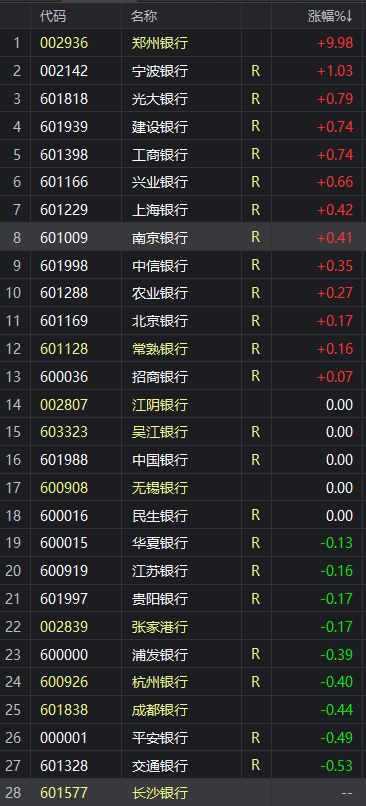This screenshot has width=366, height=806.
Task: Select stock name 浦发银行
Action: click(160, 655)
